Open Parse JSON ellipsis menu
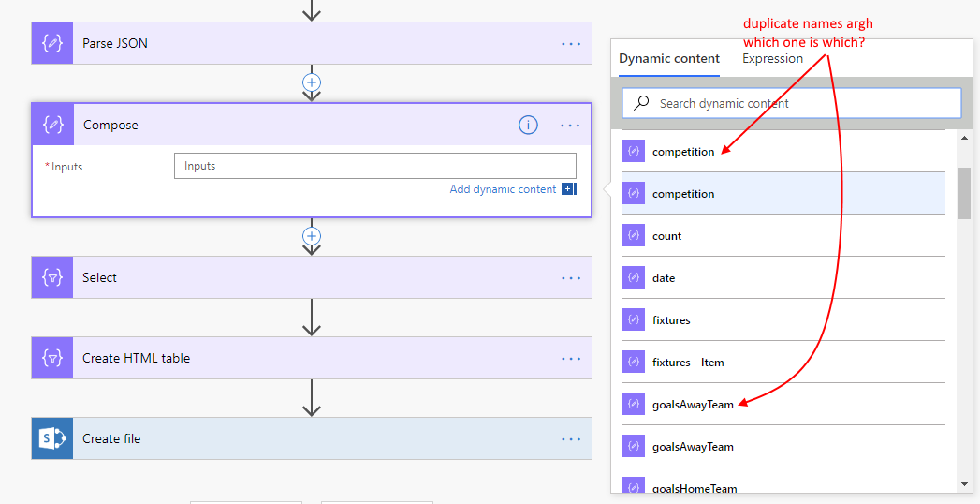980x504 pixels. (x=571, y=44)
